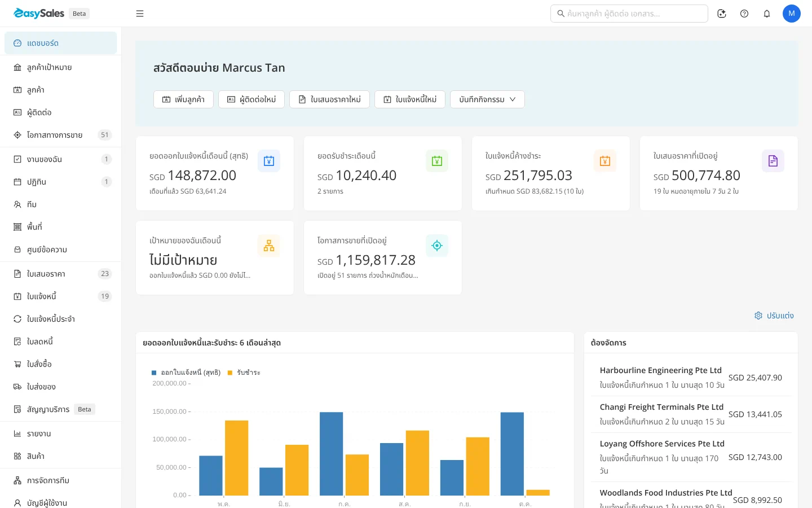Open ใบสั่งซื้อ purchase orders item
Screen dimensions: 812x508
tap(60, 364)
